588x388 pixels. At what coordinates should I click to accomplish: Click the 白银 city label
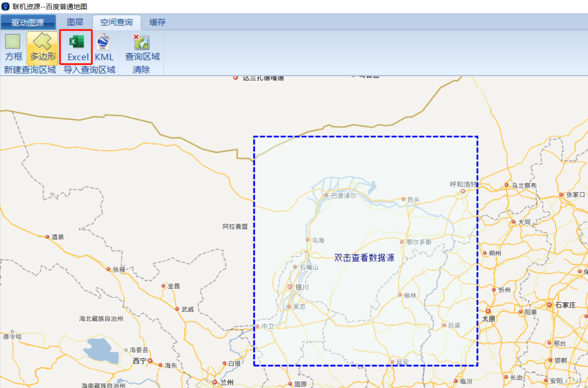[234, 364]
